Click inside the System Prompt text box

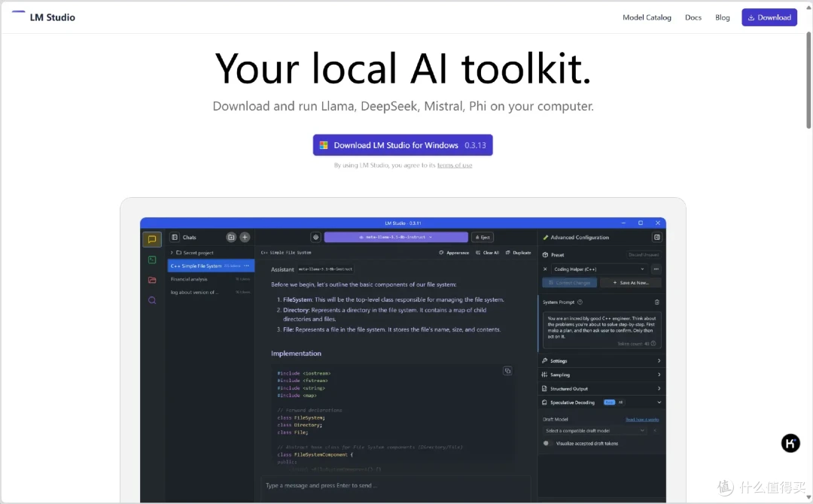point(601,330)
